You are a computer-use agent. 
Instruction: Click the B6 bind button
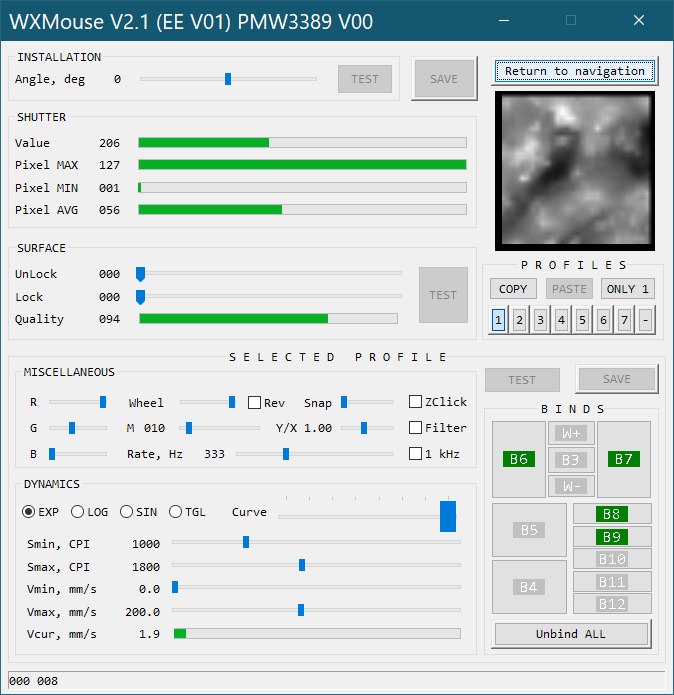click(519, 459)
